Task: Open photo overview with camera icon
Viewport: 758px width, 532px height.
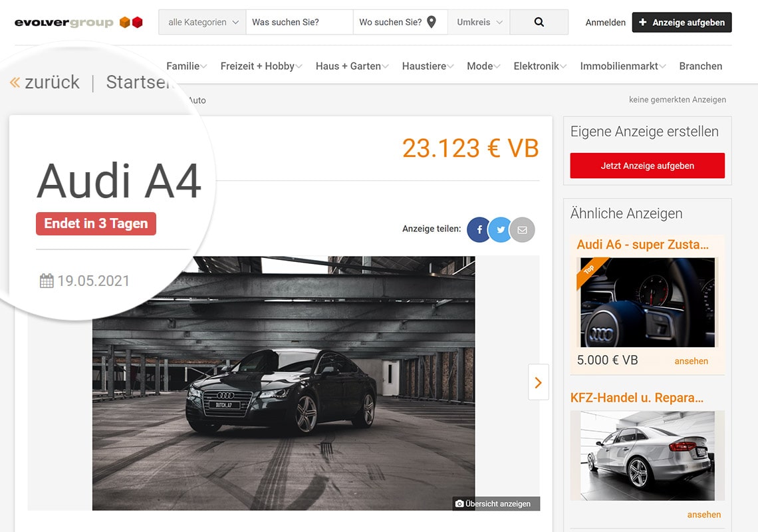Action: 496,503
